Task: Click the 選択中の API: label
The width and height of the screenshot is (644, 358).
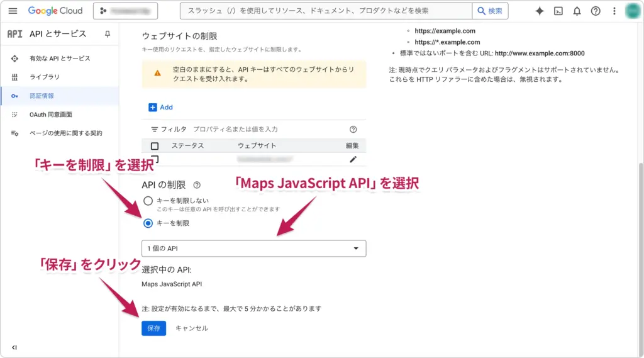Action: [167, 270]
